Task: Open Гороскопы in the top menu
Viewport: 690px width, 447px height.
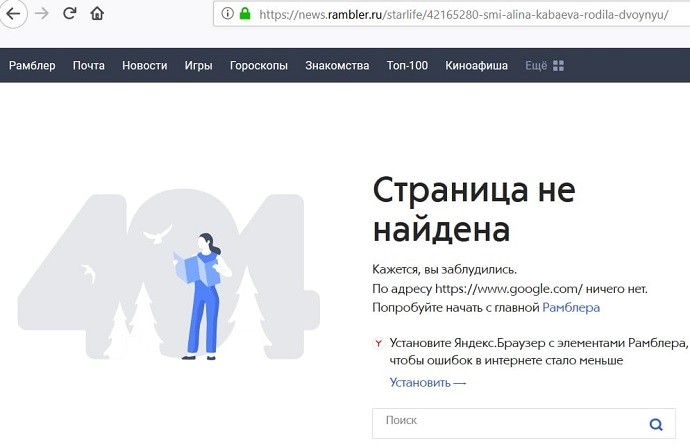Action: click(x=259, y=66)
